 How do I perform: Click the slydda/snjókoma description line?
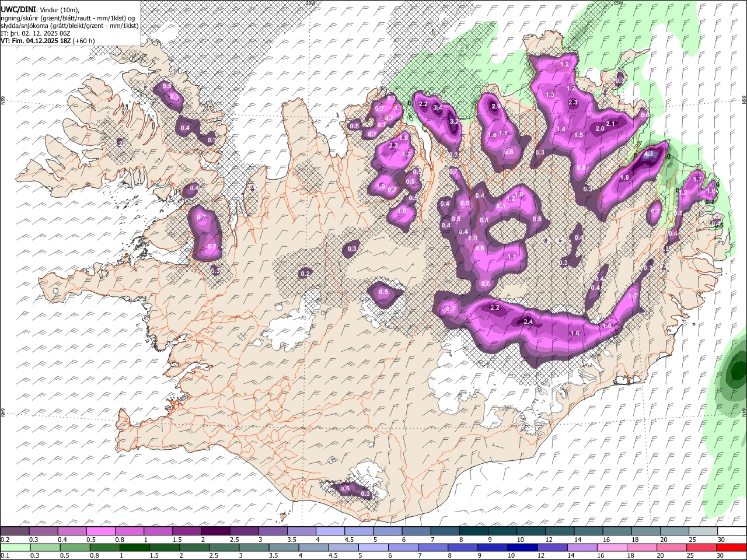pyautogui.click(x=70, y=26)
